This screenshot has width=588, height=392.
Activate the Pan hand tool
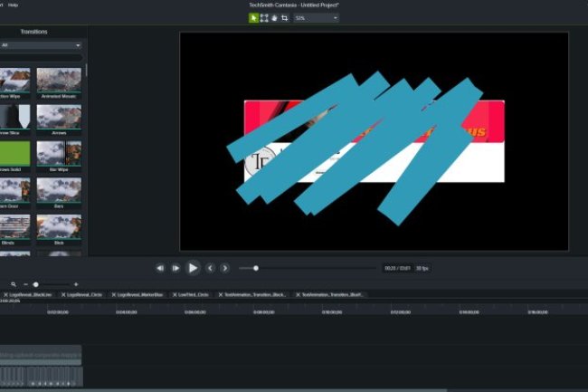click(274, 17)
